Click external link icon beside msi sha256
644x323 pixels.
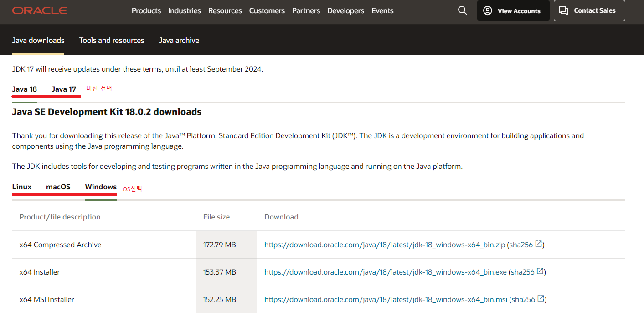pyautogui.click(x=541, y=299)
